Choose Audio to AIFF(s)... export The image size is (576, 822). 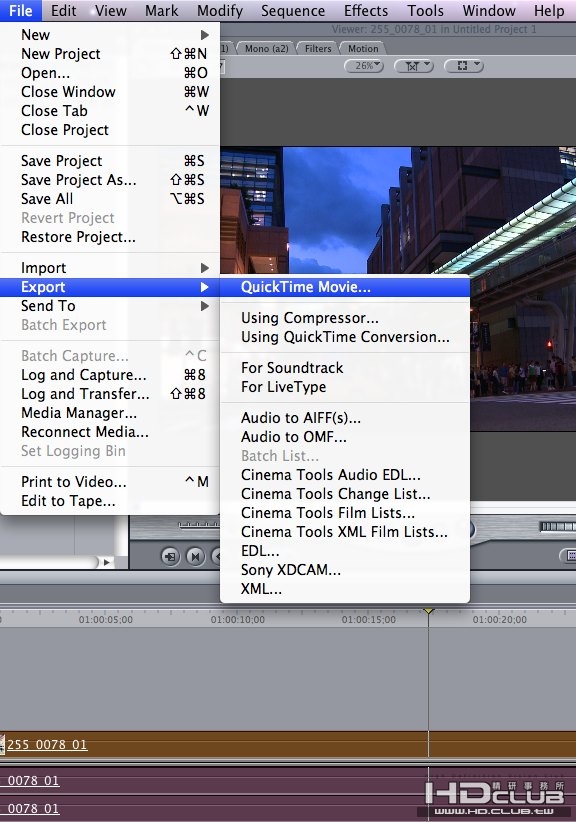click(x=345, y=418)
